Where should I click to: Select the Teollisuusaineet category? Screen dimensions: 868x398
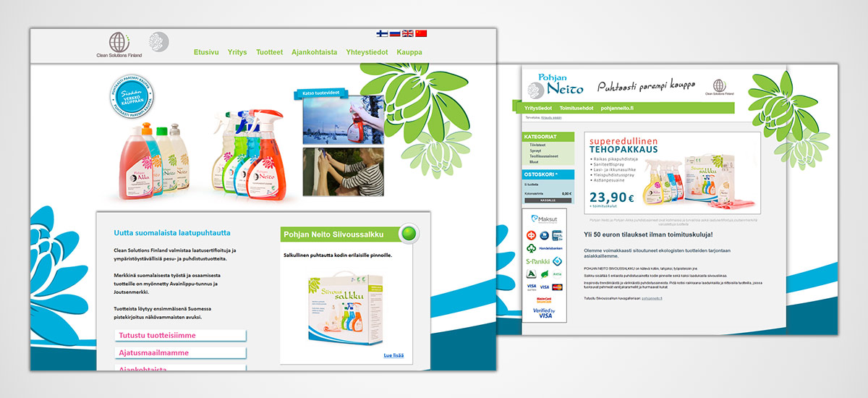[542, 156]
